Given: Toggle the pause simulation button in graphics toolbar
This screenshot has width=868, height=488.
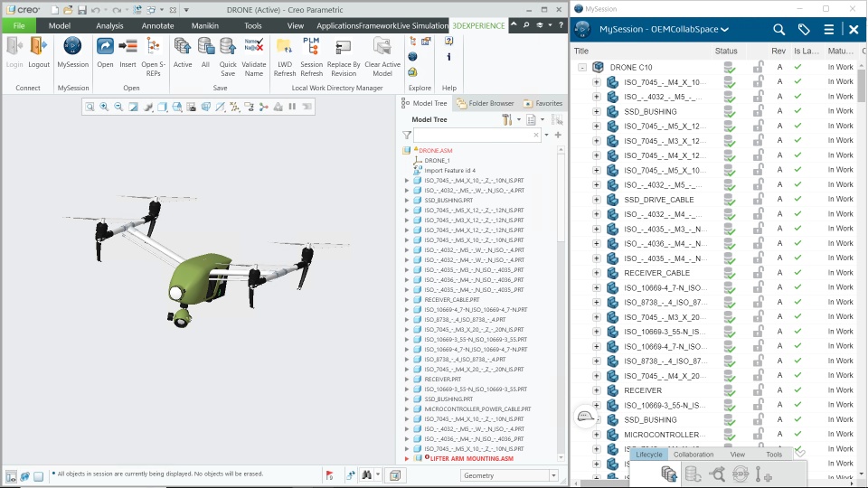Looking at the screenshot, I should click(x=292, y=107).
